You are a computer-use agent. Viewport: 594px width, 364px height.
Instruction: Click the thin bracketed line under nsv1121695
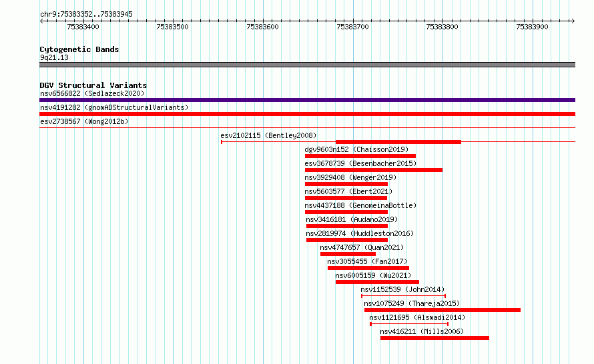tap(409, 324)
